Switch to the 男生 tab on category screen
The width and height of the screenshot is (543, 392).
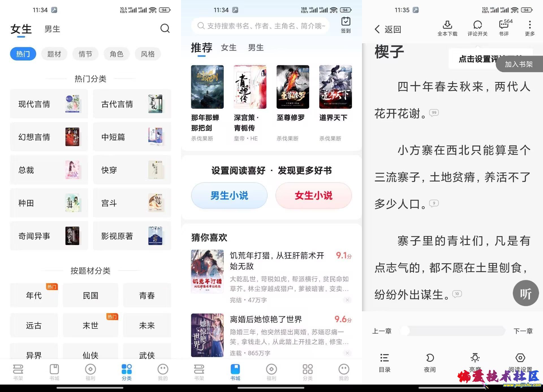[x=52, y=29]
